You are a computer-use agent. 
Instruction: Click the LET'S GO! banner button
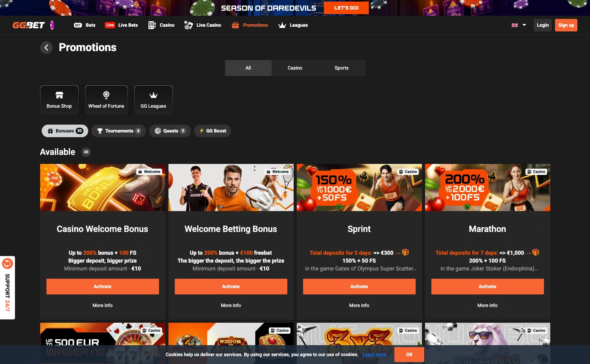pos(346,8)
